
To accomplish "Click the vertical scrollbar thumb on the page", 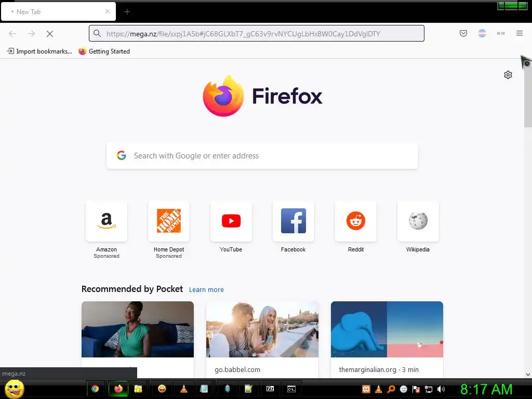I will (x=528, y=95).
